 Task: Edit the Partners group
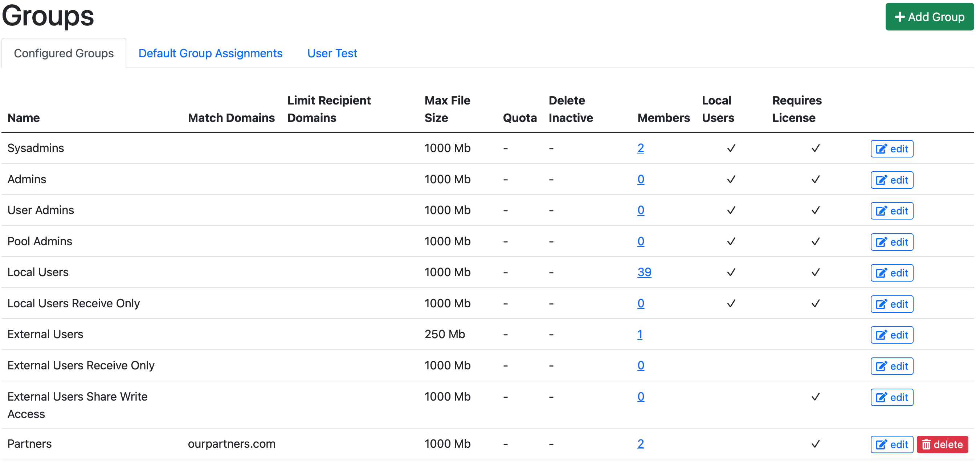coord(892,444)
